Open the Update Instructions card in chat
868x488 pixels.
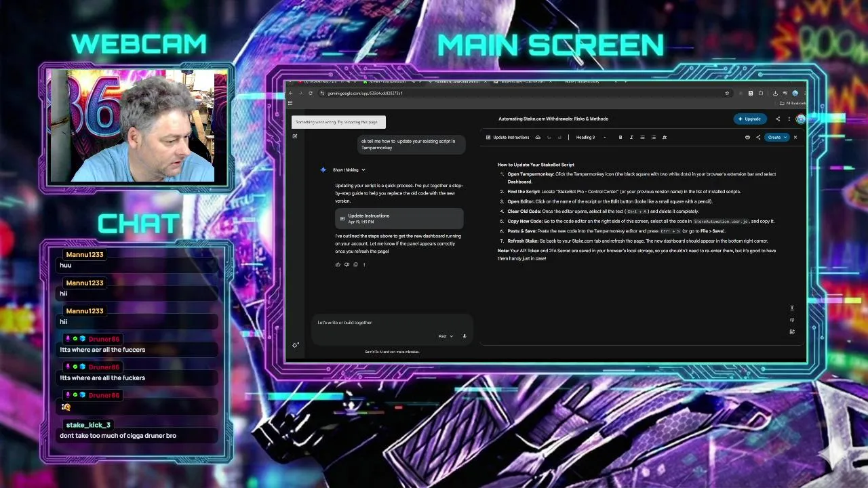pyautogui.click(x=399, y=218)
